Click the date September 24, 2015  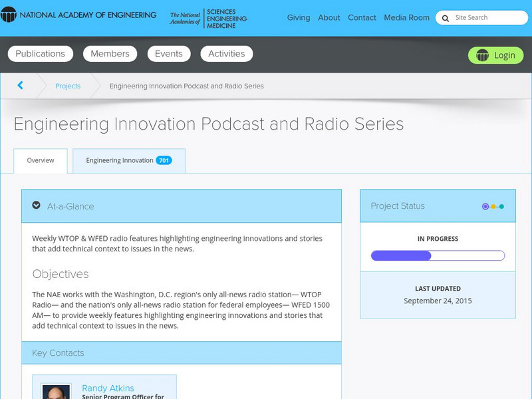click(x=438, y=301)
